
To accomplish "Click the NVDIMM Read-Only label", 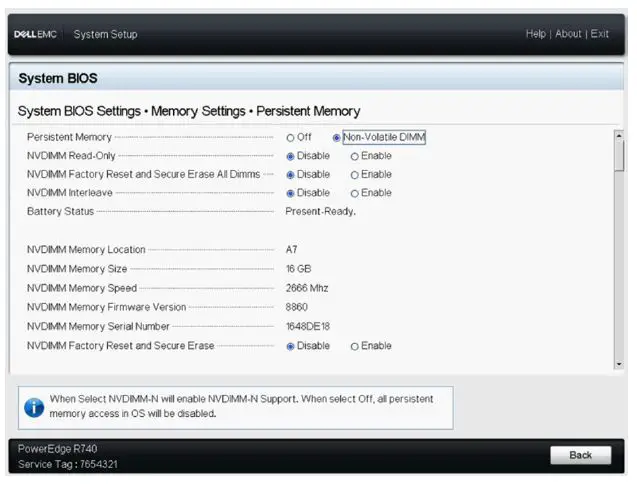I will coord(71,156).
